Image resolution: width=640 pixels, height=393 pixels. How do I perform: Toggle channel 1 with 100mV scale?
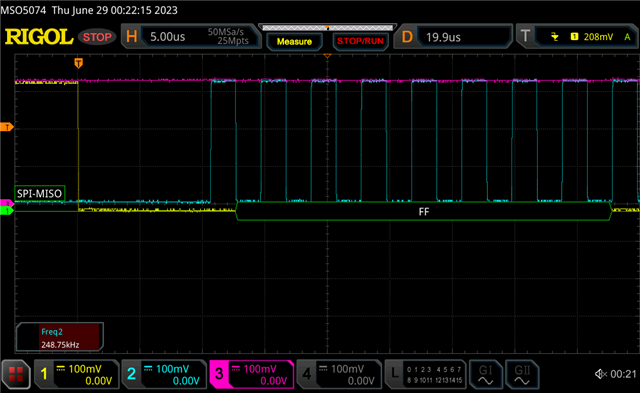pos(76,374)
